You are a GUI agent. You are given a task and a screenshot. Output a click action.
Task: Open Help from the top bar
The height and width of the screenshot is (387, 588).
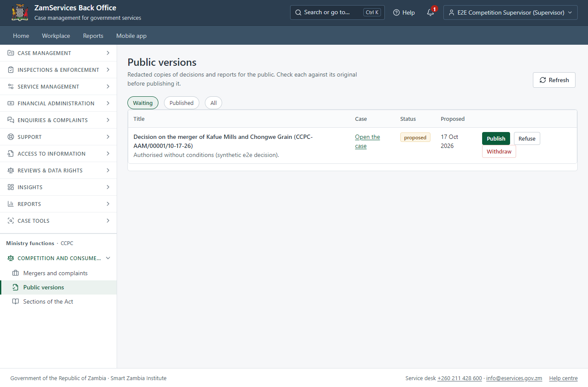tap(404, 12)
